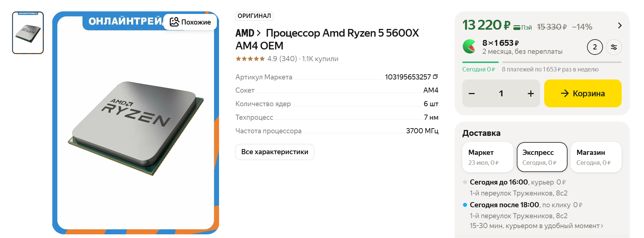Click the Split payment green logo
The image size is (644, 238).
pos(469,47)
